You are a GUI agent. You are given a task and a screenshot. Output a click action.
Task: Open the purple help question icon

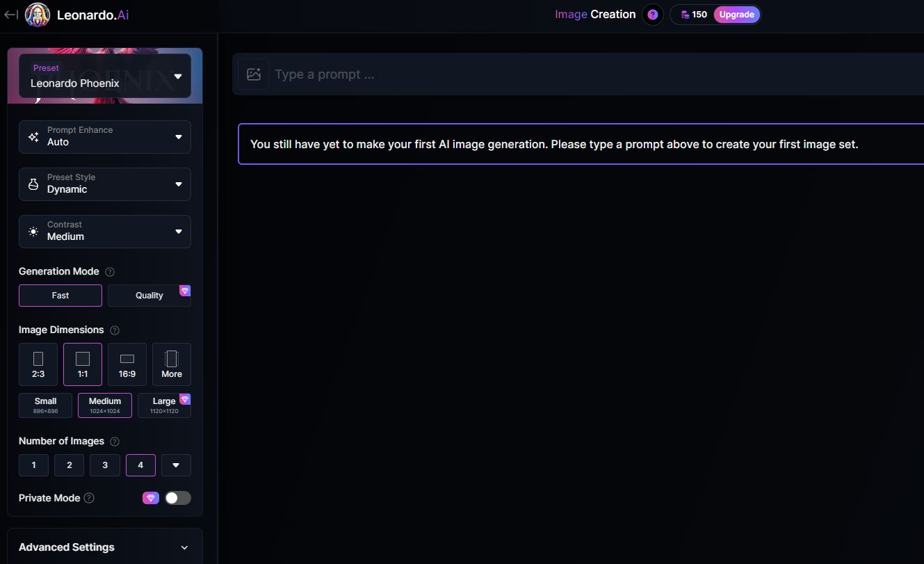point(652,15)
